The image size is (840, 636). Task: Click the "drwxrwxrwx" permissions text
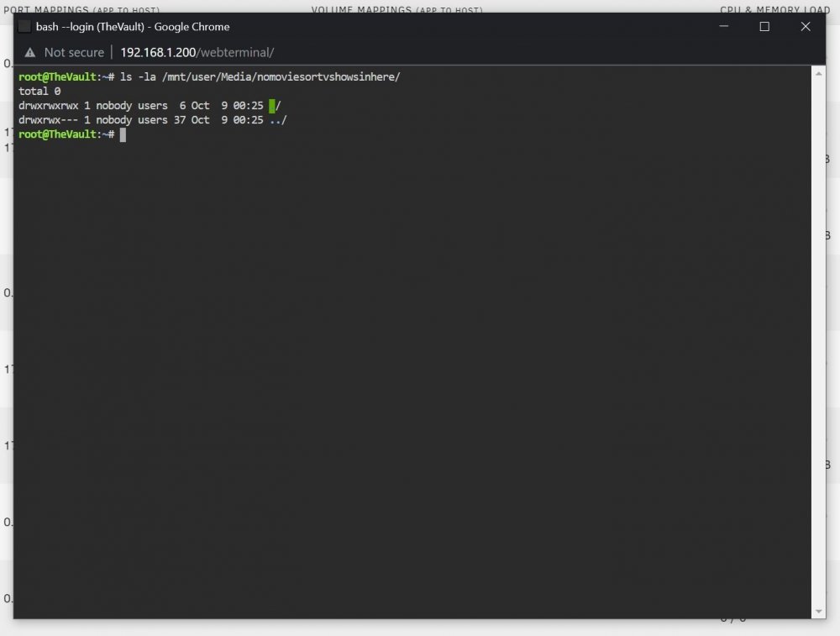pos(48,106)
